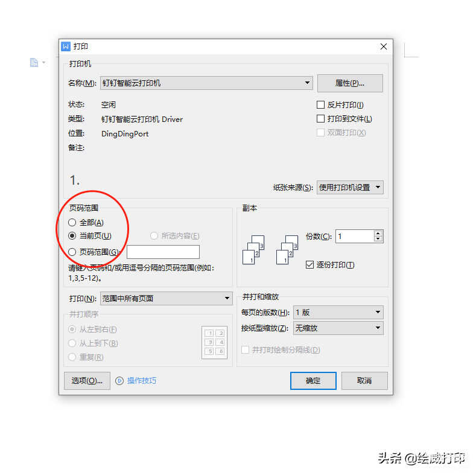Click the play icon beside 操作技巧
Image resolution: width=476 pixels, height=475 pixels.
click(x=119, y=381)
